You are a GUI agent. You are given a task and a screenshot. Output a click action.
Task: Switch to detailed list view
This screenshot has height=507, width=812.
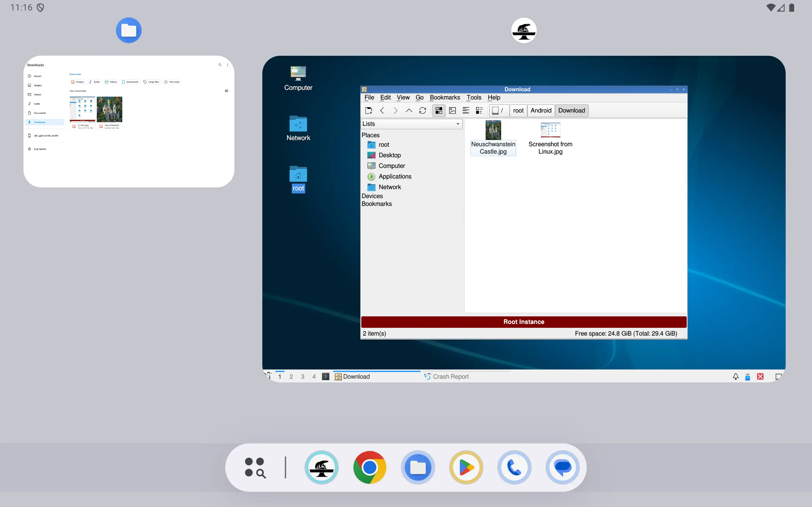pyautogui.click(x=466, y=110)
